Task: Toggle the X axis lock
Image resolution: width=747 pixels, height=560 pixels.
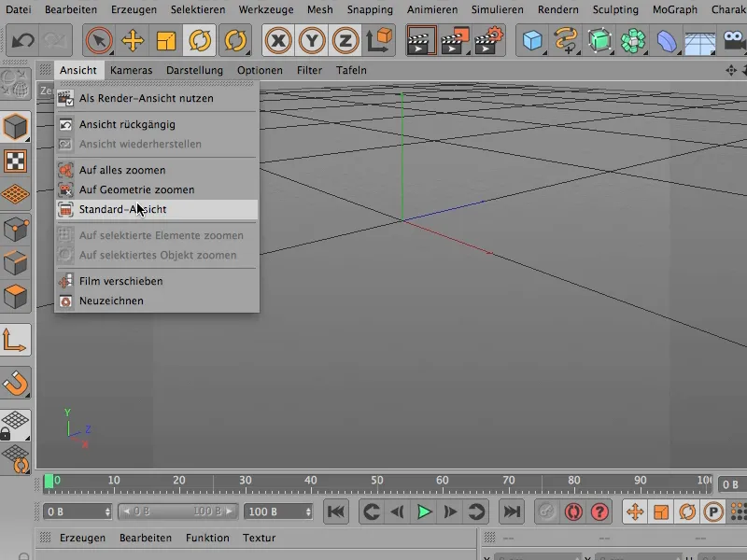Action: point(277,39)
